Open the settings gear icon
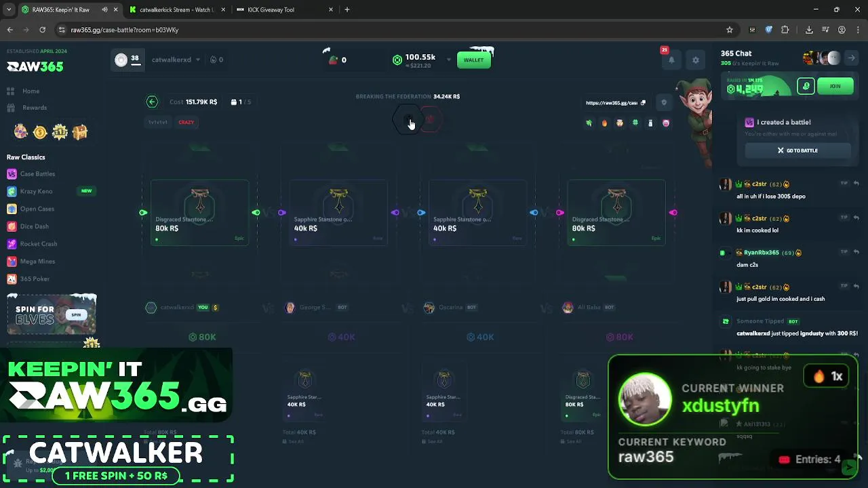This screenshot has width=868, height=488. [695, 60]
